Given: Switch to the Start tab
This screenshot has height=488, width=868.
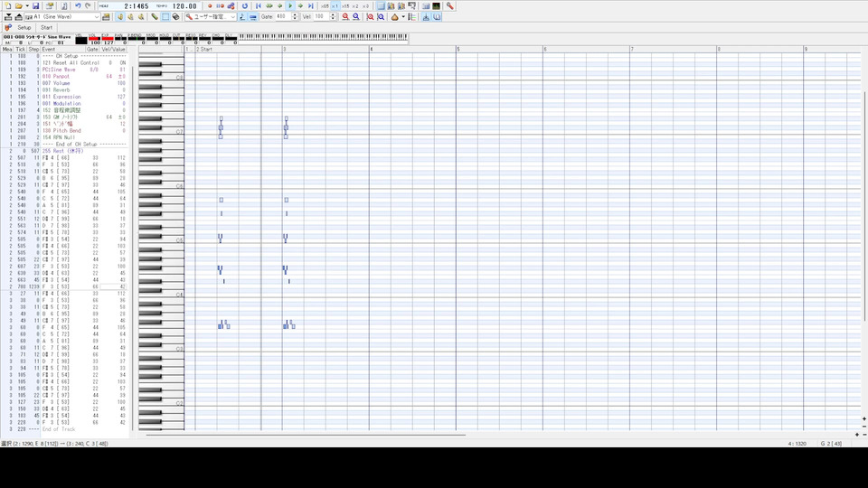Looking at the screenshot, I should coord(46,28).
